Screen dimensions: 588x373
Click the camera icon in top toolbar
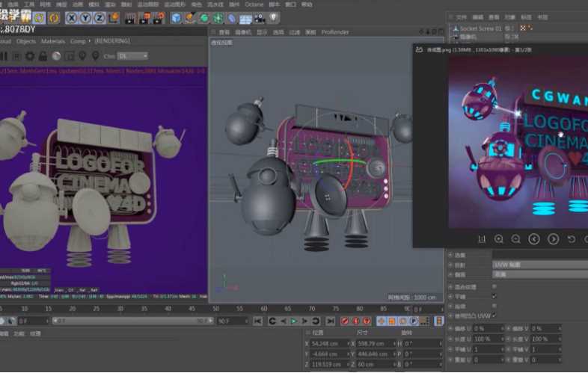259,18
